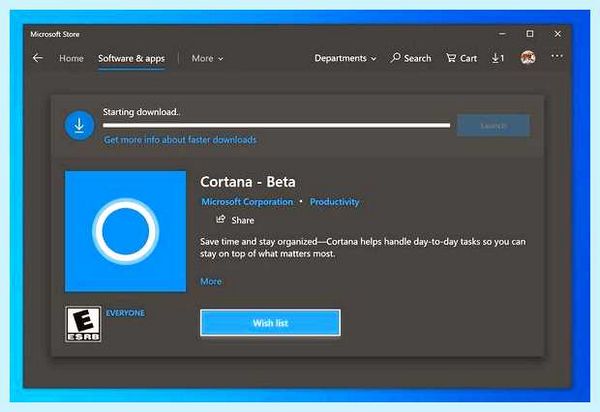Minimize the Microsoft Store window
The image size is (600, 412).
point(502,34)
